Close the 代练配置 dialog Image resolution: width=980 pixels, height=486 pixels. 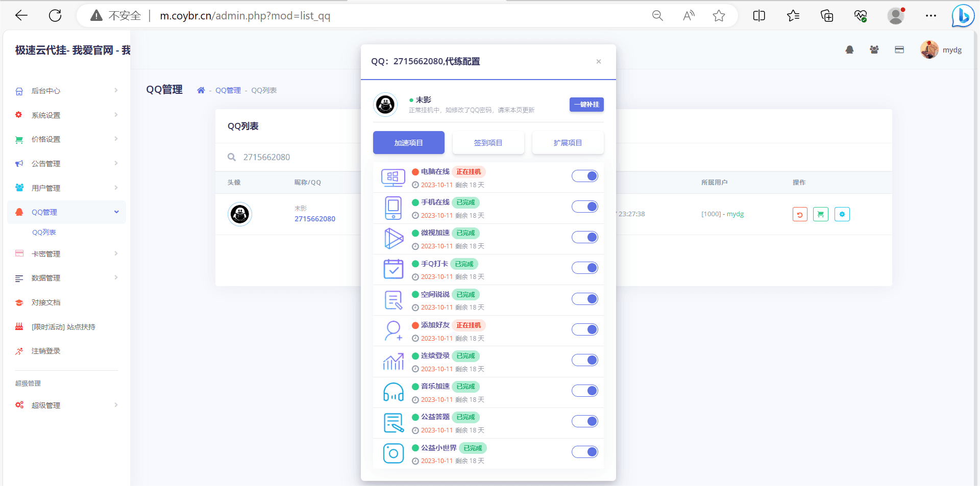[x=599, y=62]
